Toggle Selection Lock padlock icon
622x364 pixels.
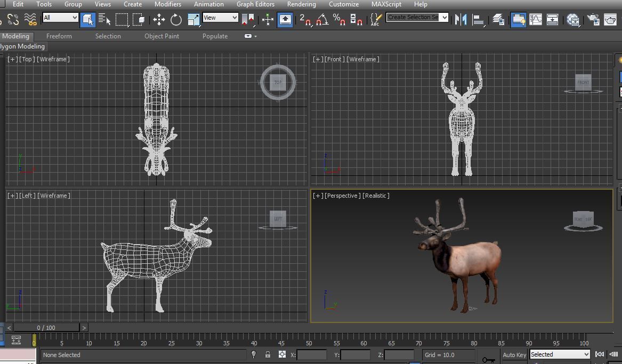(x=268, y=354)
